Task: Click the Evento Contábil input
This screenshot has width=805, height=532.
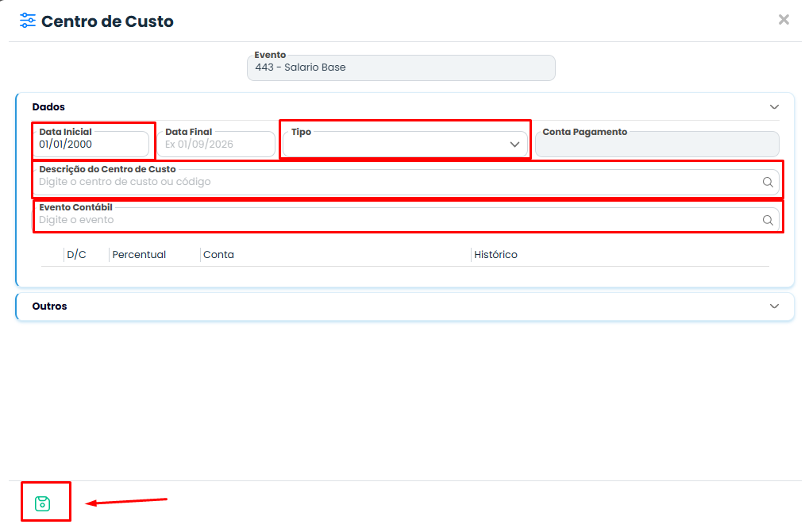Action: pyautogui.click(x=406, y=220)
